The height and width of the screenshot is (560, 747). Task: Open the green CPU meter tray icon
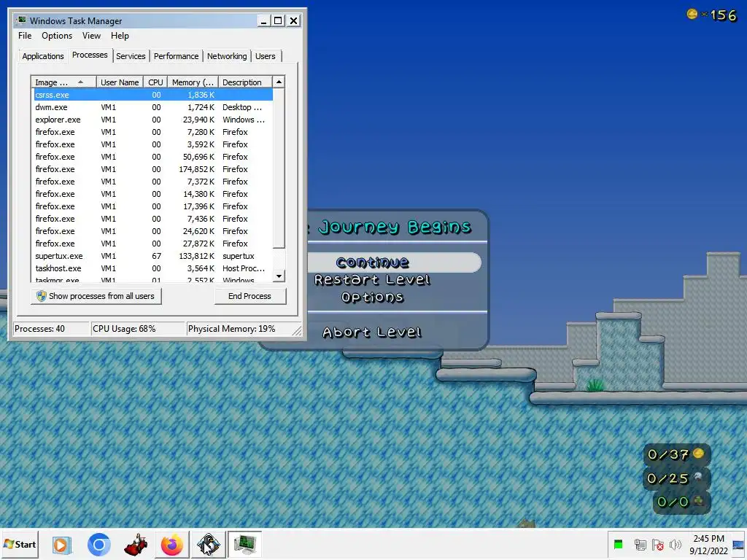pos(619,544)
